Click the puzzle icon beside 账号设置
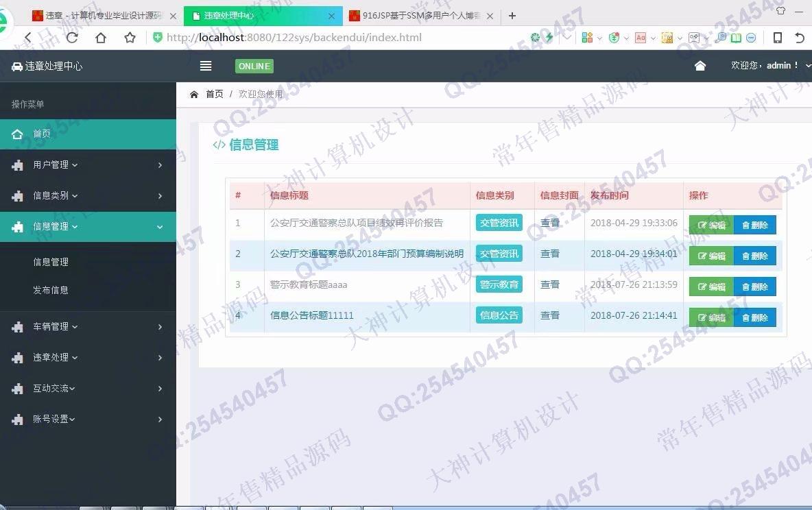The width and height of the screenshot is (812, 510). point(18,419)
